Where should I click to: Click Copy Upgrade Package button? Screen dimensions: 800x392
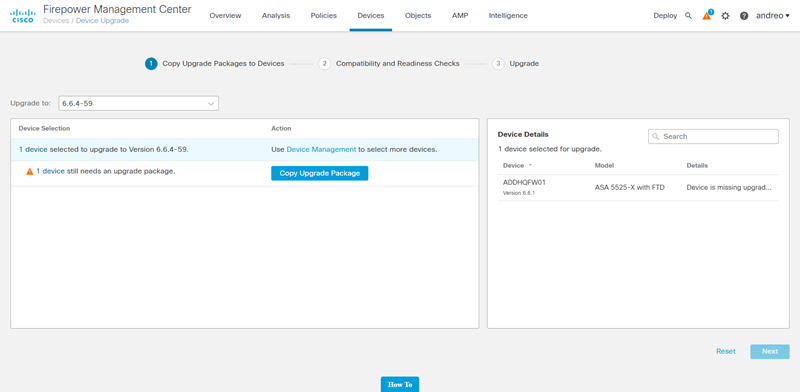[319, 173]
